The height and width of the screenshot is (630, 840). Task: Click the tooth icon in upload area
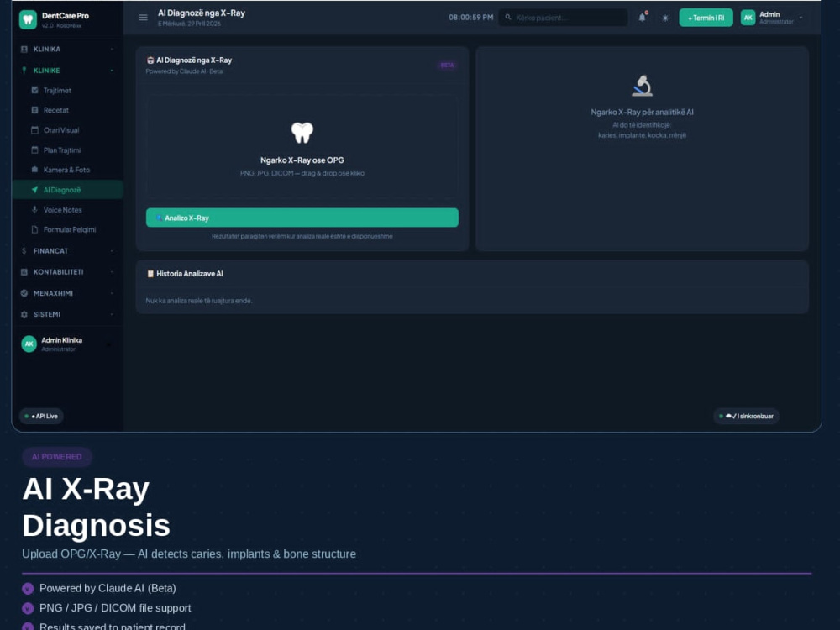tap(302, 133)
